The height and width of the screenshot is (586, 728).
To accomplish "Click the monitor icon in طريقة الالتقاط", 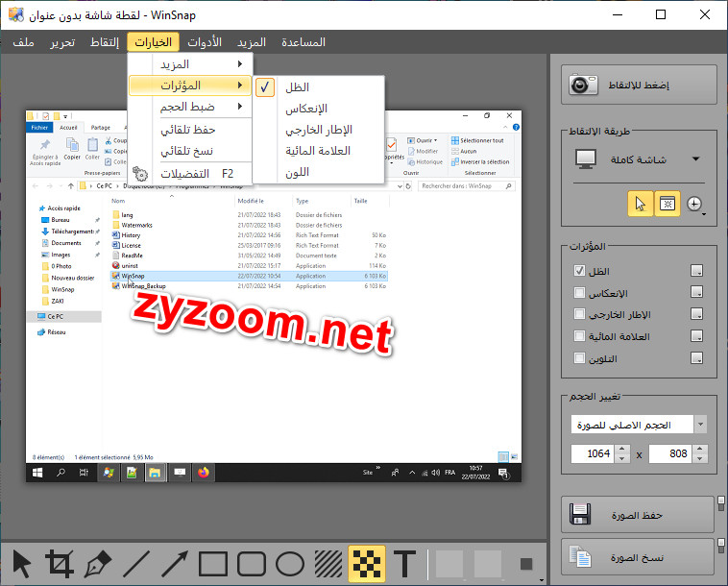I will tap(586, 159).
